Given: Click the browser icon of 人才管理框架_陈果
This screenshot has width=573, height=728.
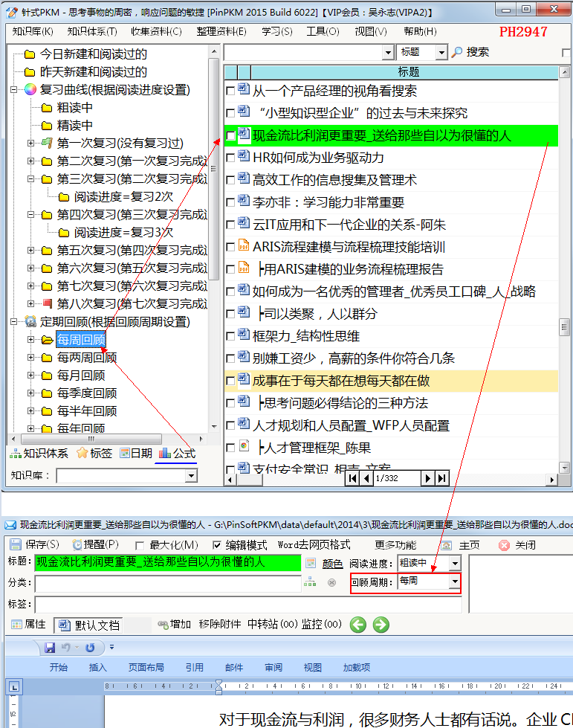Looking at the screenshot, I should pyautogui.click(x=244, y=445).
